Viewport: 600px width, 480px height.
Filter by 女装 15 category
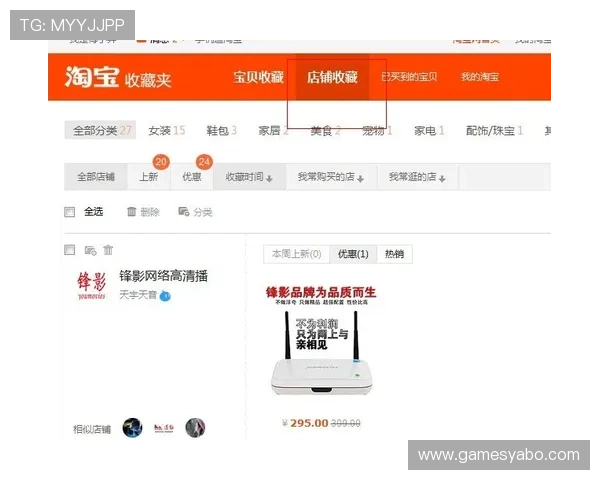tap(167, 131)
